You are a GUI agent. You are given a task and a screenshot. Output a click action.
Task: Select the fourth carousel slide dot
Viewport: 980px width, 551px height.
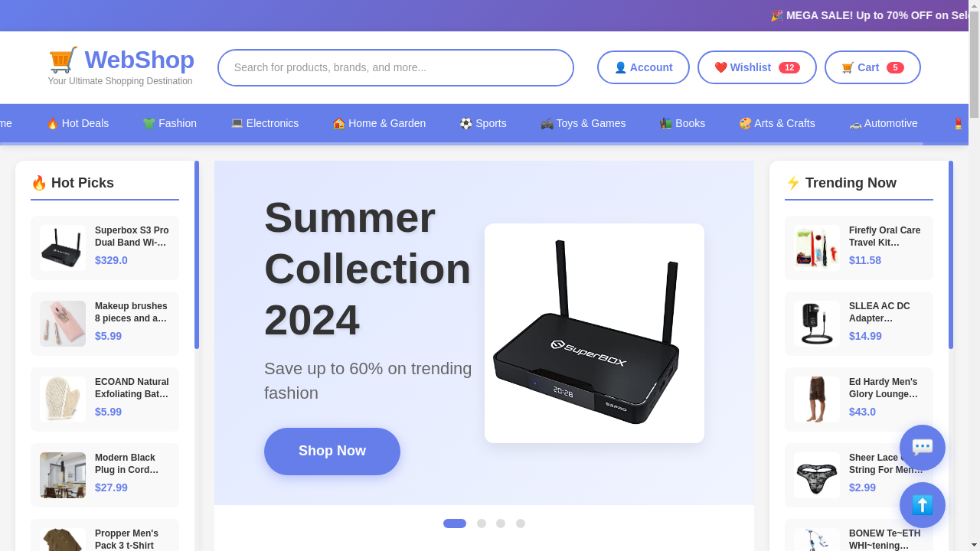coord(521,523)
